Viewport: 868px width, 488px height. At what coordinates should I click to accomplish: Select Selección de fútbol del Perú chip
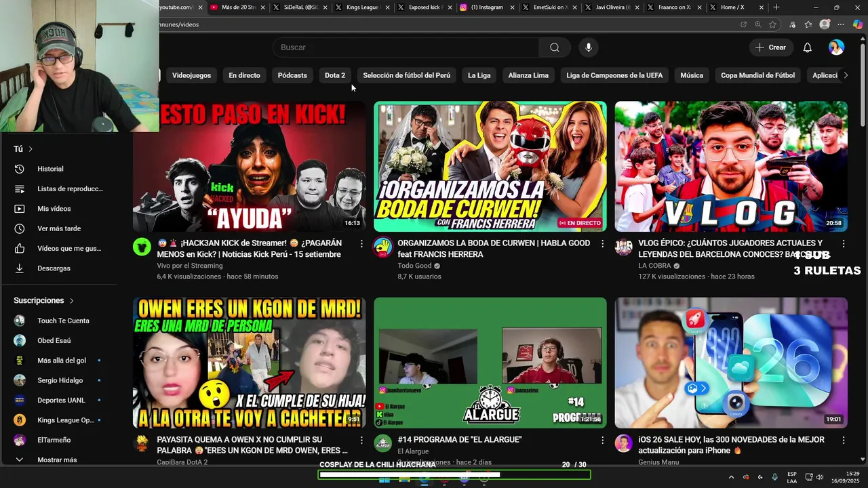click(406, 75)
